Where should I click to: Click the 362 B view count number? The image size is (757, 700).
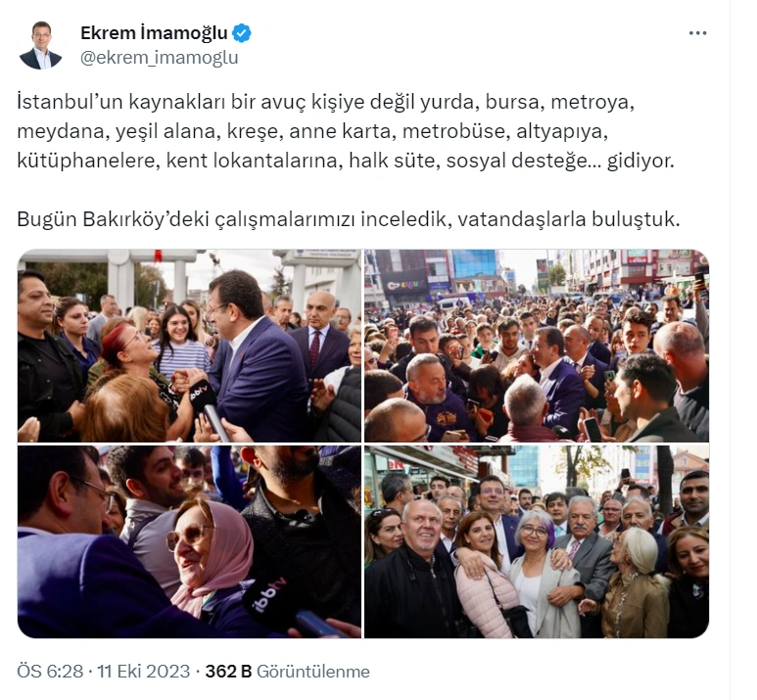[x=228, y=672]
